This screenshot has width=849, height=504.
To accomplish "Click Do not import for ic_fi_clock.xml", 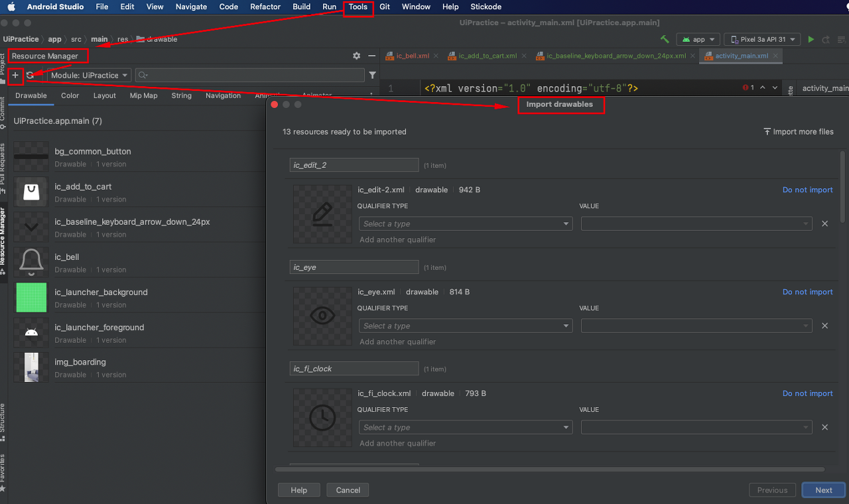I will click(x=807, y=393).
